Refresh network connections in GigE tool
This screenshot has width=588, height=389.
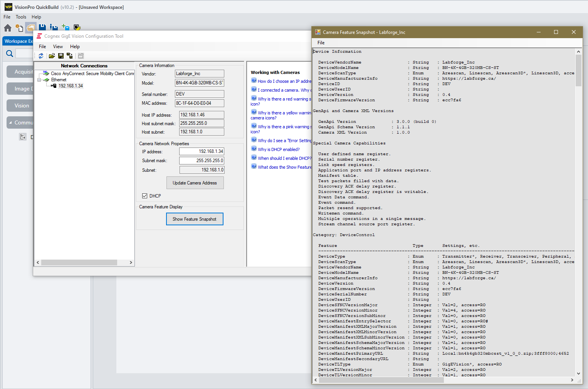[x=41, y=56]
